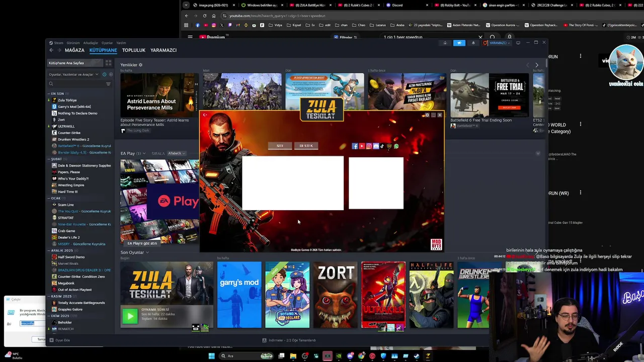
Task: Open YARAMAZCI profile tab
Action: [164, 50]
